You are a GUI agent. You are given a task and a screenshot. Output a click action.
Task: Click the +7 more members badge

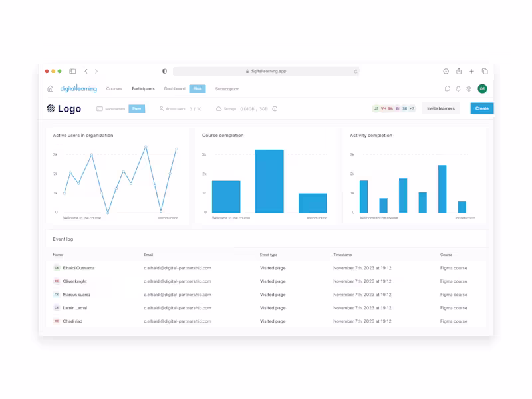[412, 108]
